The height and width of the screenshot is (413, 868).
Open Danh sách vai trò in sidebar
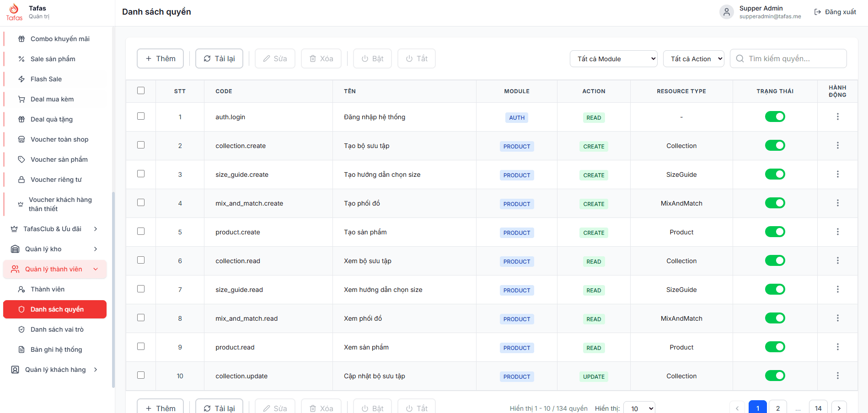click(57, 329)
